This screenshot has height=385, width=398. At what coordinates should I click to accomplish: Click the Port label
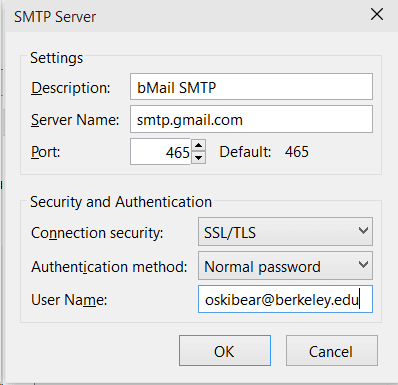pos(46,152)
